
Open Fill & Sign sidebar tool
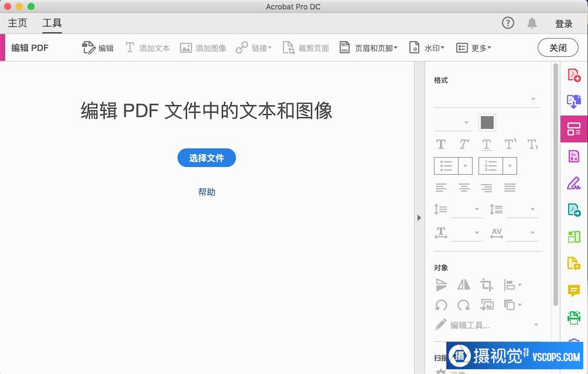click(574, 183)
